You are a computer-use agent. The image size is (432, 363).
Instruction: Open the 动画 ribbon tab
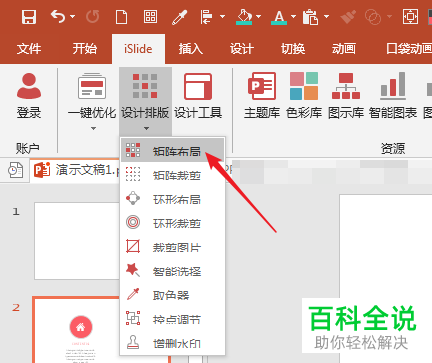(343, 49)
